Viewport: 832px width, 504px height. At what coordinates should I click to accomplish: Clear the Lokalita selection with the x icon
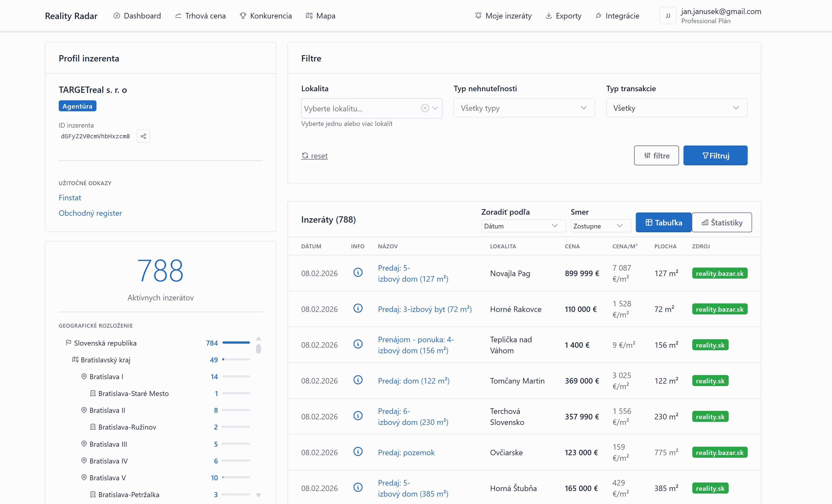click(x=424, y=108)
